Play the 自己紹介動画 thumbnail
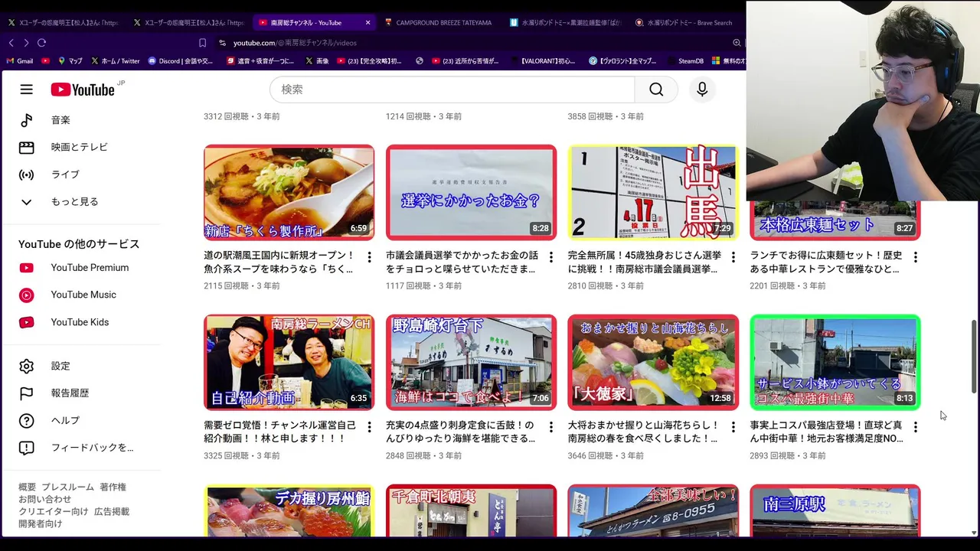The width and height of the screenshot is (980, 551). coord(289,362)
